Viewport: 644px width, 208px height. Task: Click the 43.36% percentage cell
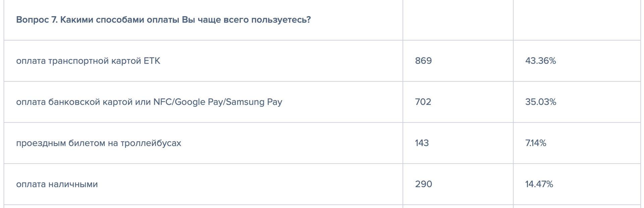(x=540, y=61)
